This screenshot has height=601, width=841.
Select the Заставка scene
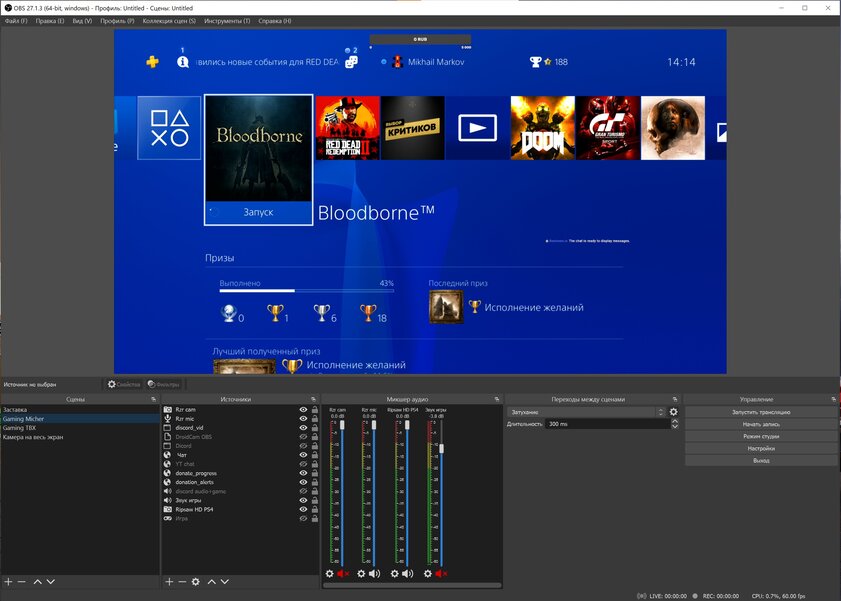[x=80, y=410]
